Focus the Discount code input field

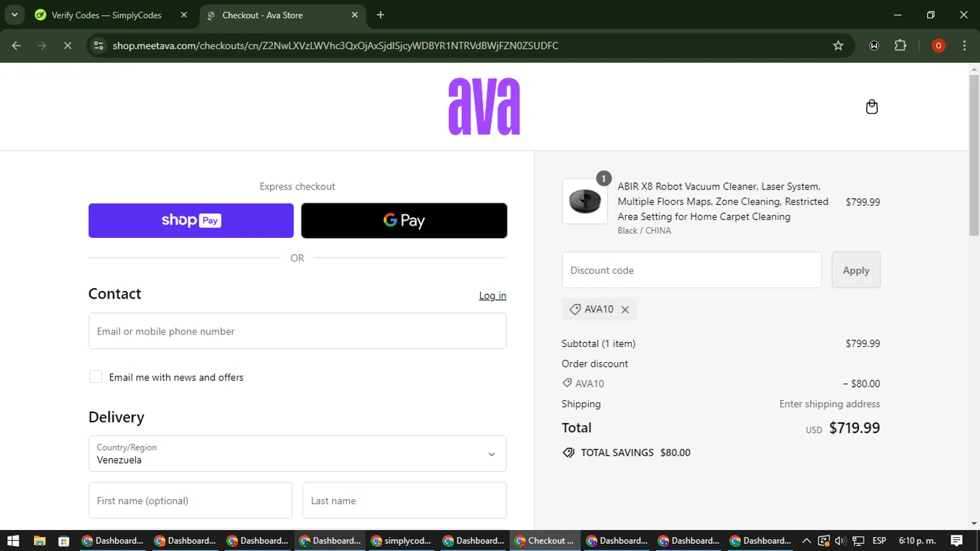691,270
